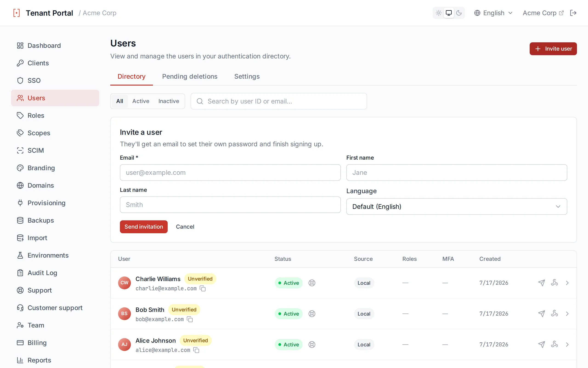Click the Environments flask icon
This screenshot has width=588, height=368.
click(20, 255)
